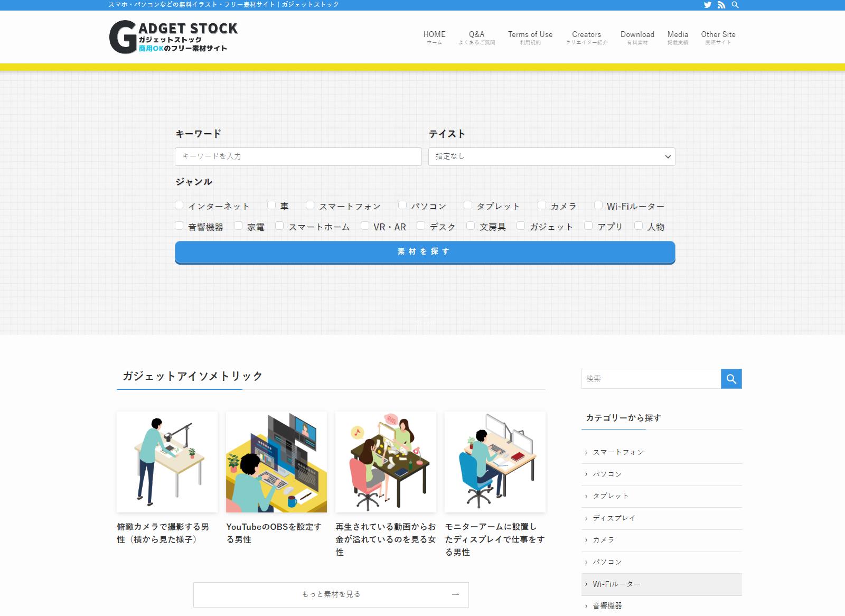Open the Twitter icon in top bar
This screenshot has width=845, height=616.
click(707, 5)
